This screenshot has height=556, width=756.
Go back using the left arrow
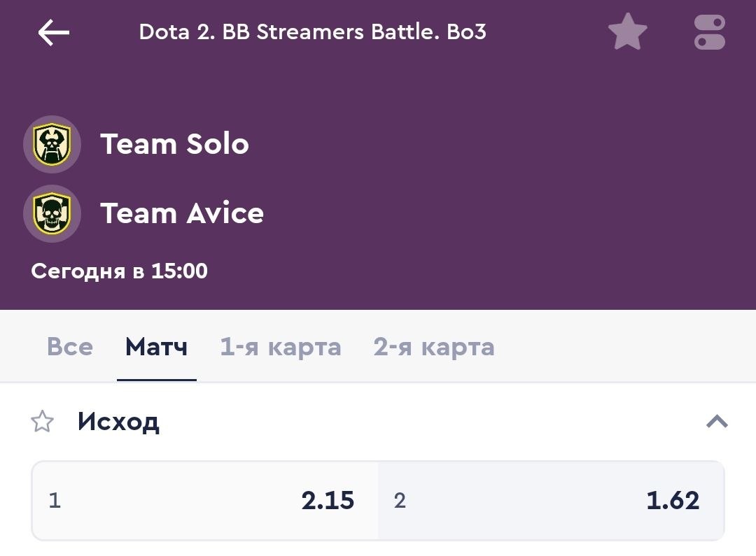(x=53, y=32)
